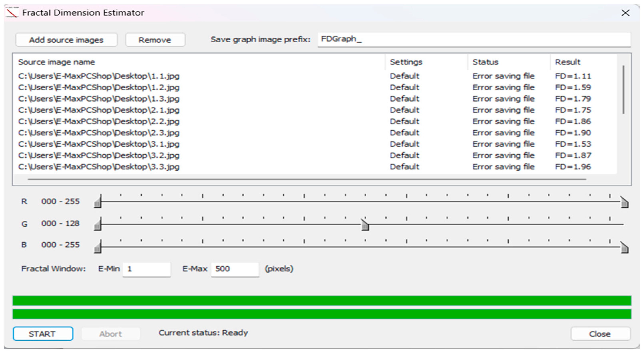Click the START button
Viewport: 644px width, 354px height.
[x=43, y=334]
